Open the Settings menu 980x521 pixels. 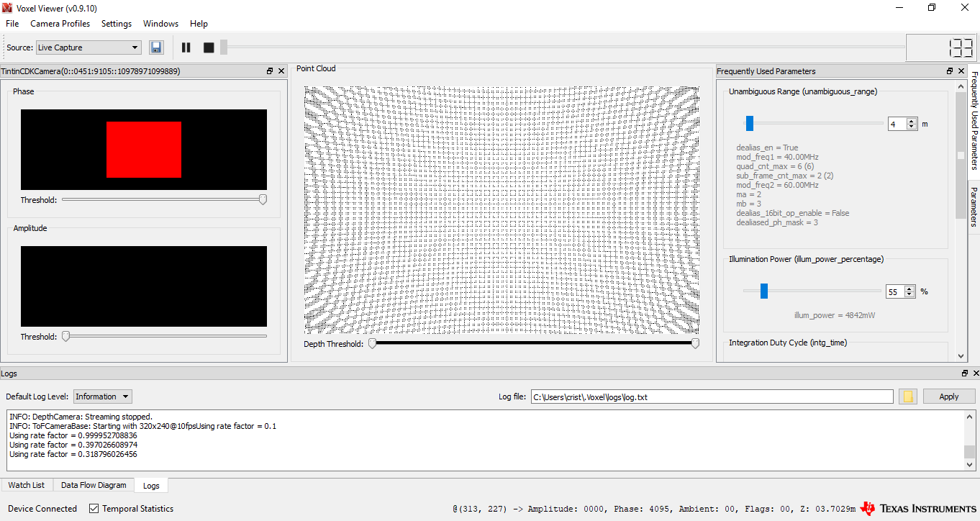117,24
